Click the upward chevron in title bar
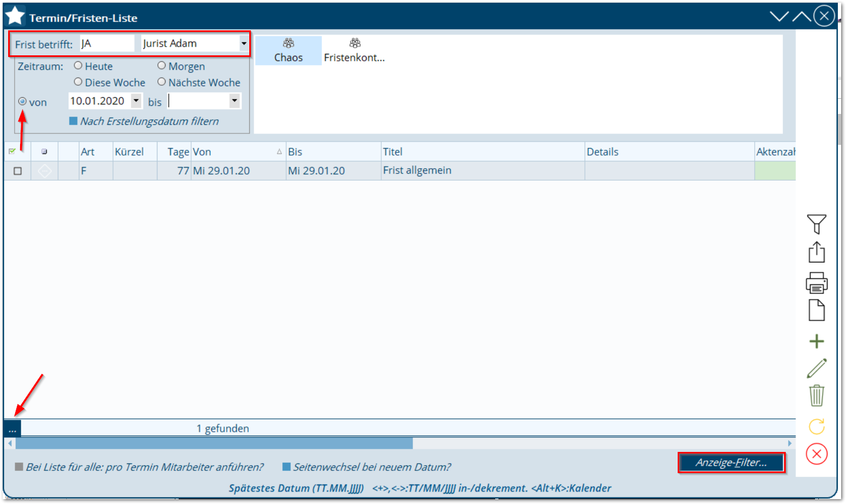 [x=801, y=16]
